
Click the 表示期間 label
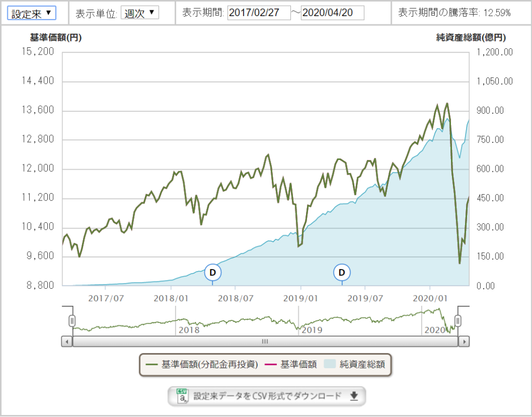203,13
